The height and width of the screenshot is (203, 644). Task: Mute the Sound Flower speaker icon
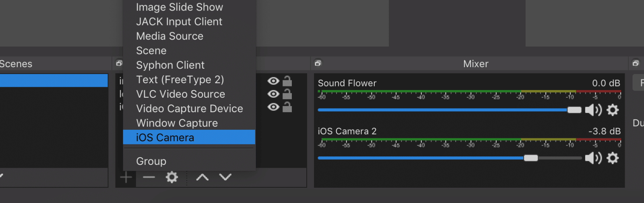click(x=592, y=110)
